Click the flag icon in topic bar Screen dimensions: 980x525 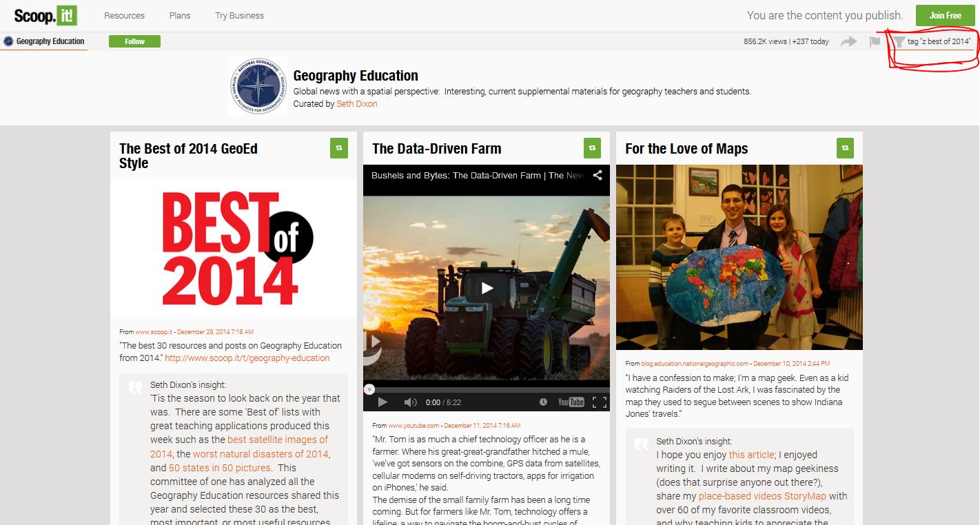tap(875, 42)
